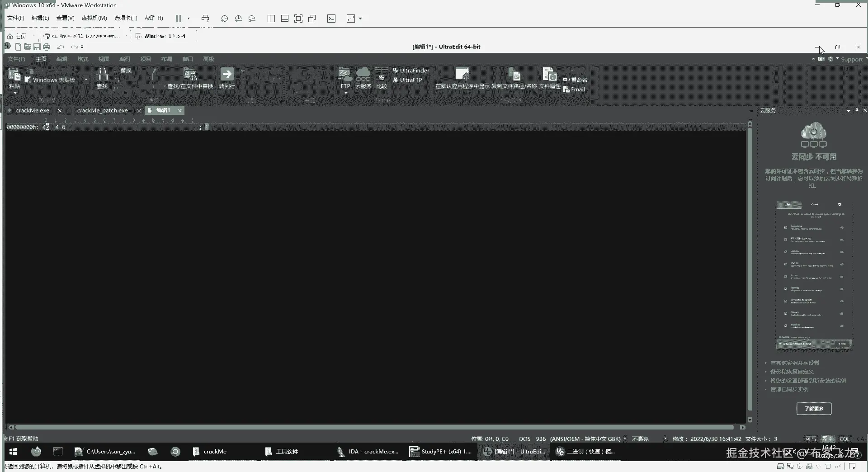Viewport: 868px width, 472px height.
Task: Click the cloud sync preview thumbnail
Action: [x=814, y=276]
